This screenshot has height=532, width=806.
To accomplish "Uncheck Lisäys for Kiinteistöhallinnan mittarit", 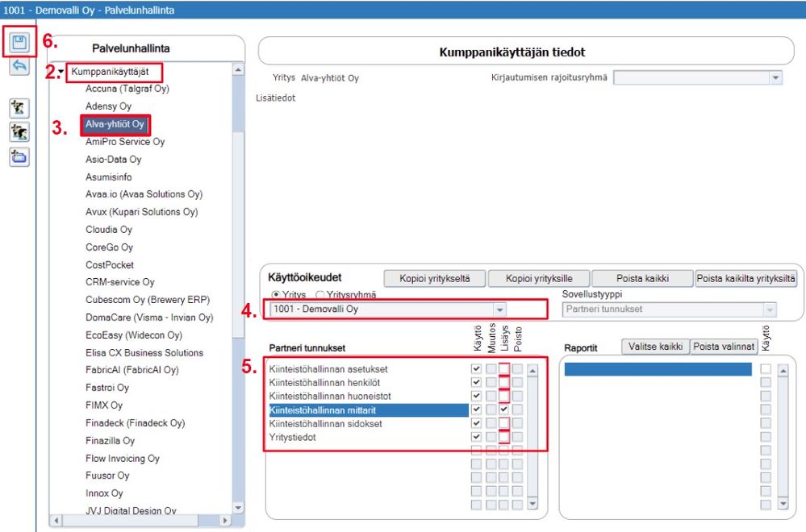I will pos(503,409).
